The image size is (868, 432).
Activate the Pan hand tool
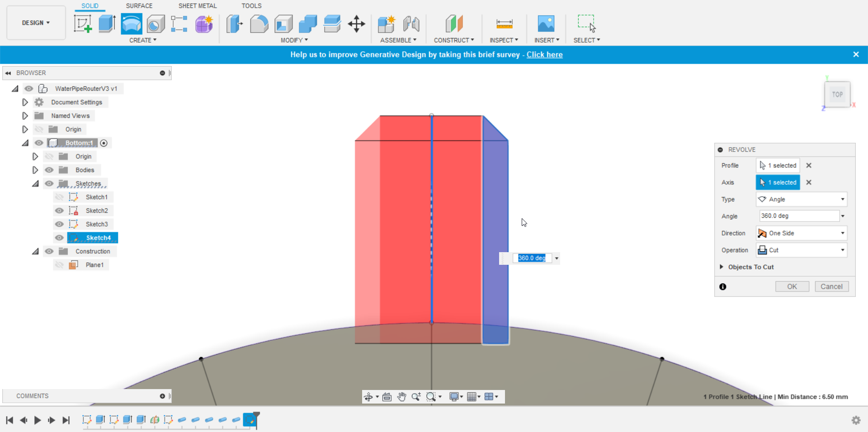point(401,397)
